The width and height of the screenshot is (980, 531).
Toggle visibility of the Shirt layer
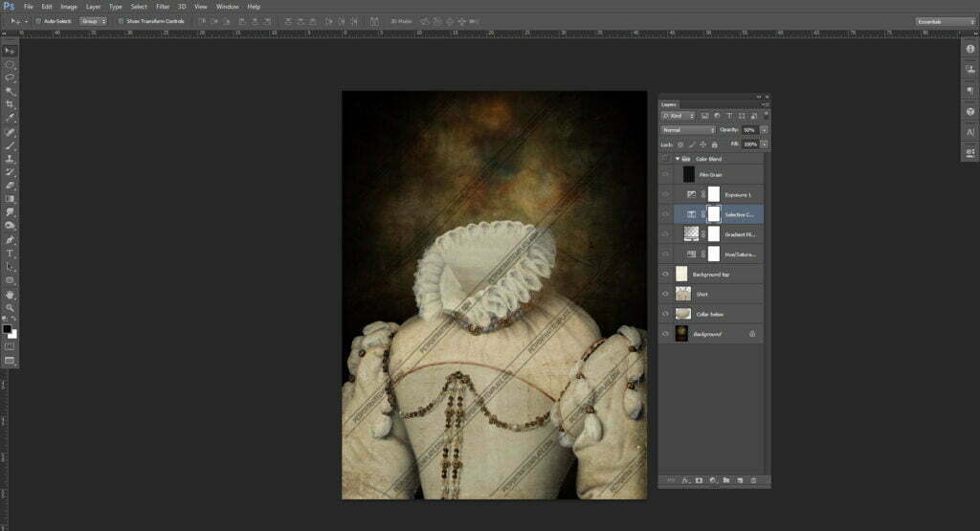665,294
